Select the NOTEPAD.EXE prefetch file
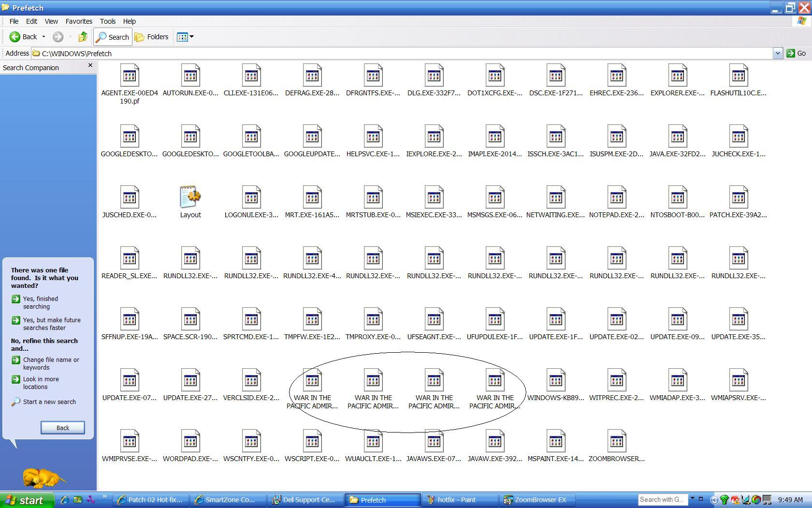Image resolution: width=812 pixels, height=508 pixels. tap(617, 203)
